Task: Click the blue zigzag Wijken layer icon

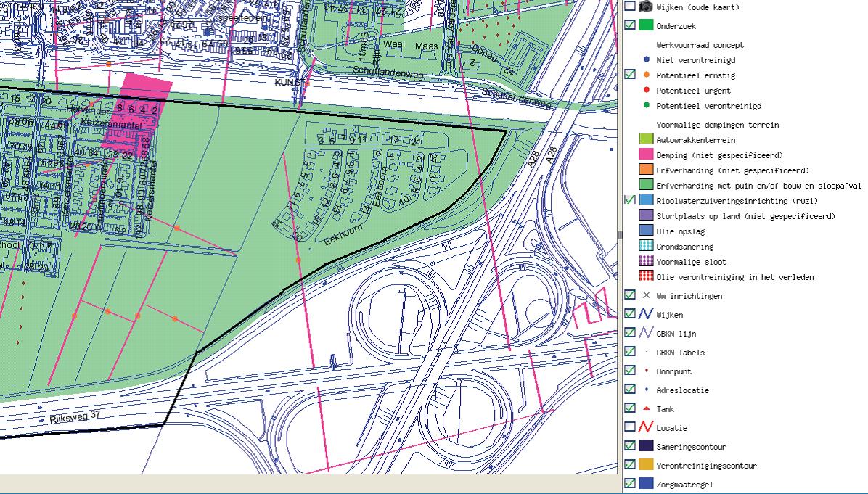Action: point(646,315)
